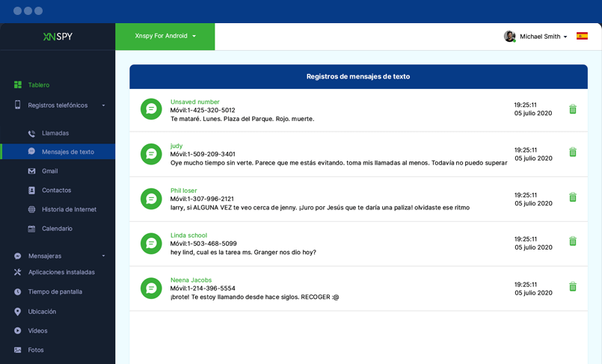602x364 pixels.
Task: Click trash icon for judy's message
Action: point(573,152)
